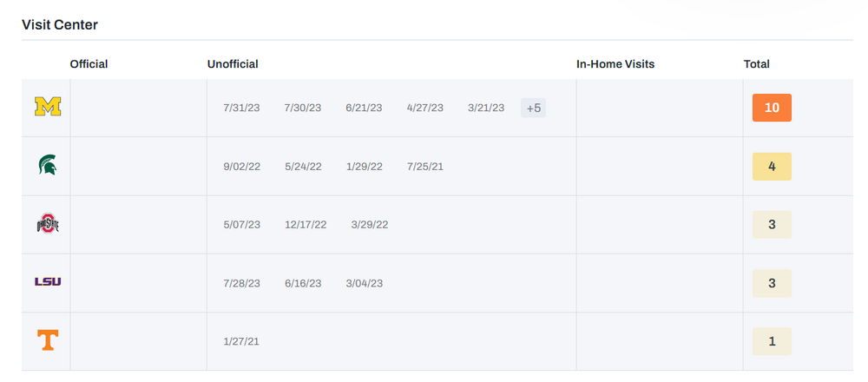Click the 3/04/23 LSU visit date
Image resolution: width=868 pixels, height=382 pixels.
[x=364, y=283]
